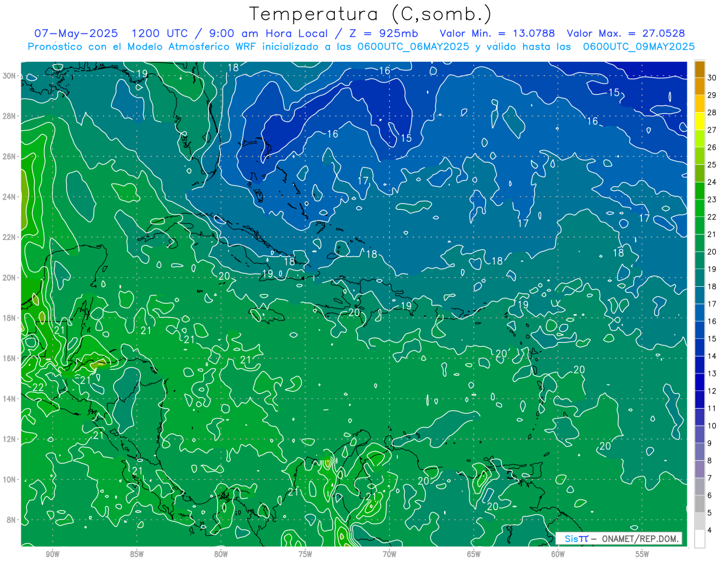Click the Valor Min. = 13.0788 readout

coord(497,33)
